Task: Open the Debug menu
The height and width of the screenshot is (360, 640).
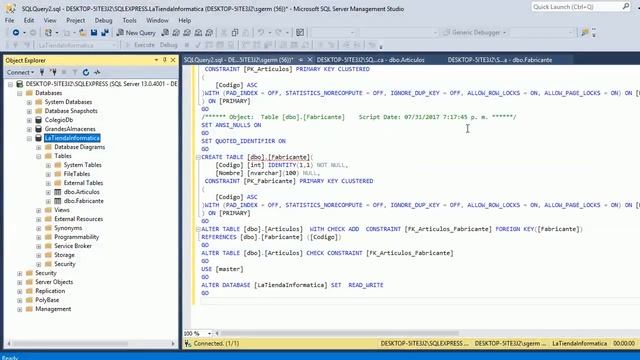Action: tap(103, 20)
